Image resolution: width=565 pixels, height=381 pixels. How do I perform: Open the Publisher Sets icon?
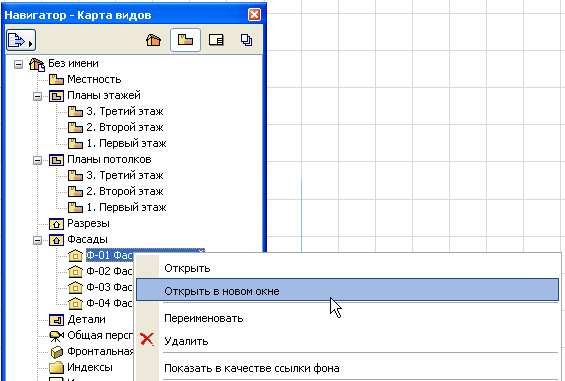(x=246, y=40)
